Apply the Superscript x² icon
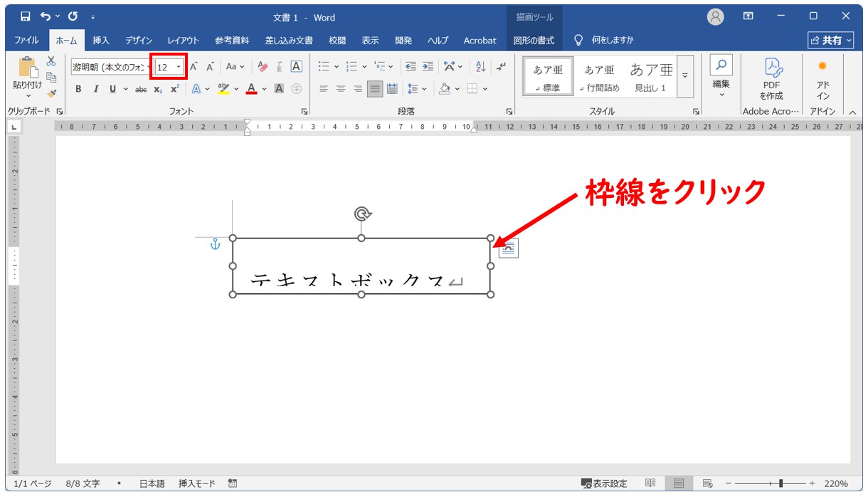The width and height of the screenshot is (868, 497). tap(174, 89)
